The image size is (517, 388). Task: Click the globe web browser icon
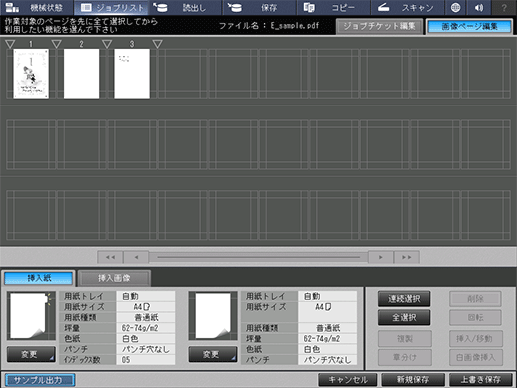pyautogui.click(x=455, y=7)
